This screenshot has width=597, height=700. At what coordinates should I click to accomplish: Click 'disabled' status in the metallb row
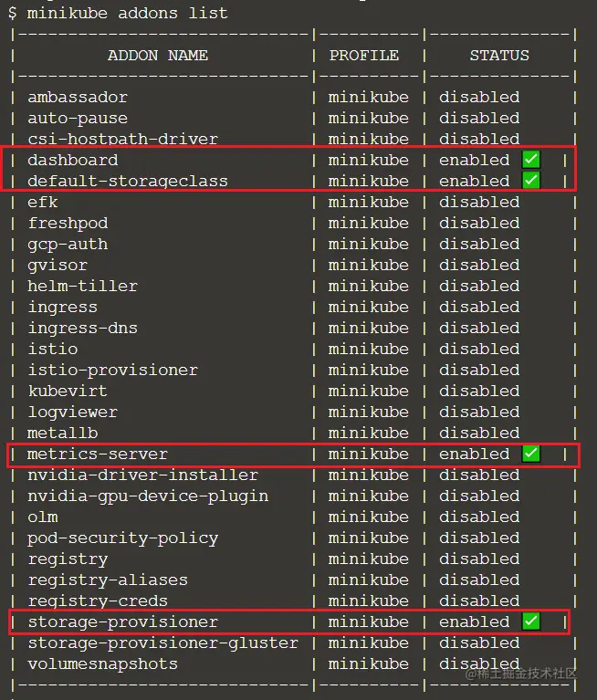tap(479, 433)
